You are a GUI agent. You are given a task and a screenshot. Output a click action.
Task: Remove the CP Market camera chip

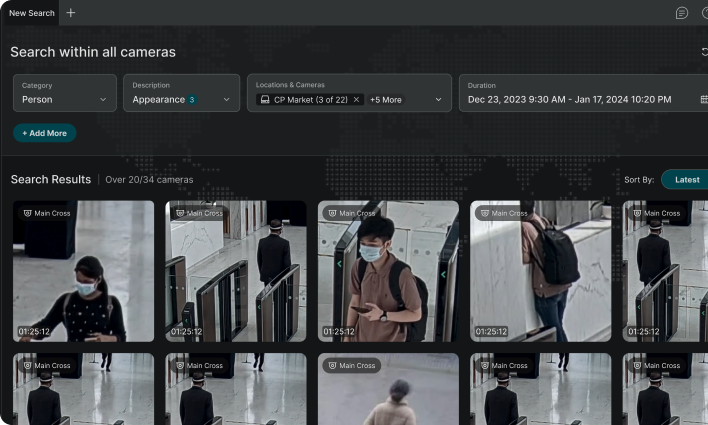click(x=356, y=100)
